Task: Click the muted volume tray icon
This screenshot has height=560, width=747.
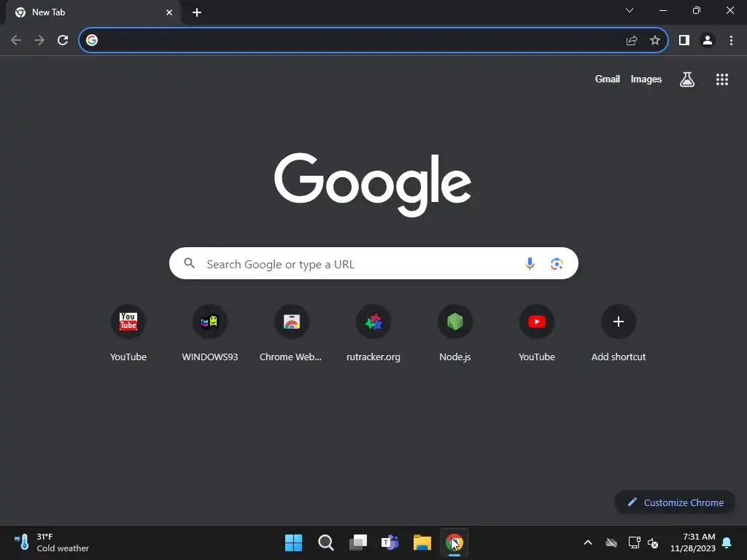Action: 653,542
